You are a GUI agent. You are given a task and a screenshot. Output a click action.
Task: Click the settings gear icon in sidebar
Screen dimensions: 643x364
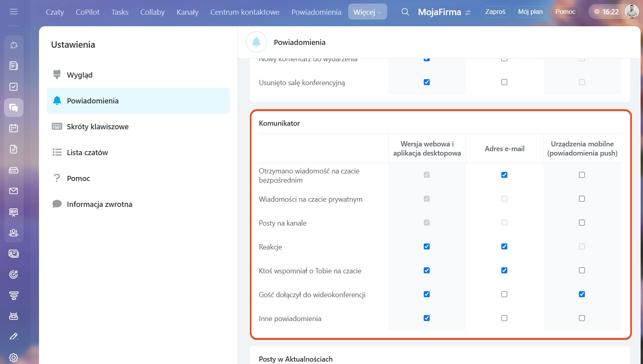[x=14, y=357]
